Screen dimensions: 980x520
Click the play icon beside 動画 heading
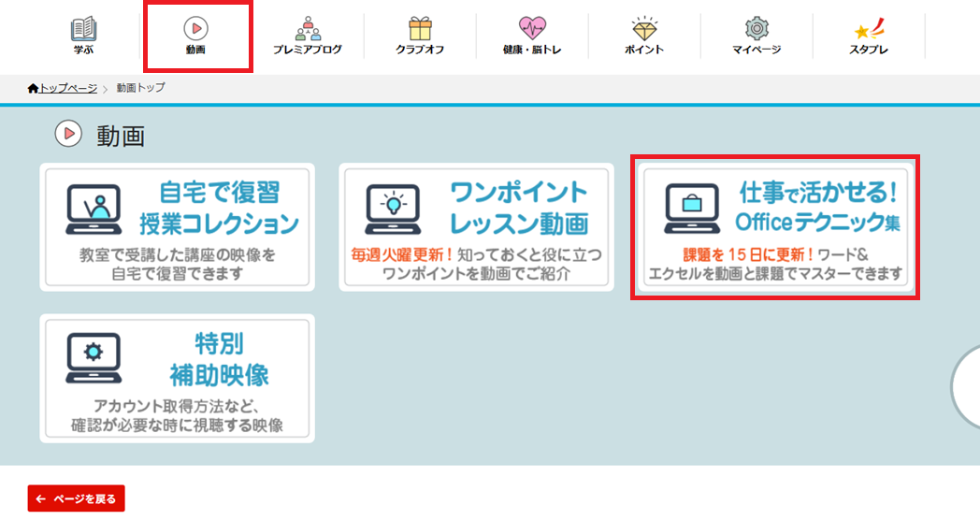pyautogui.click(x=68, y=134)
